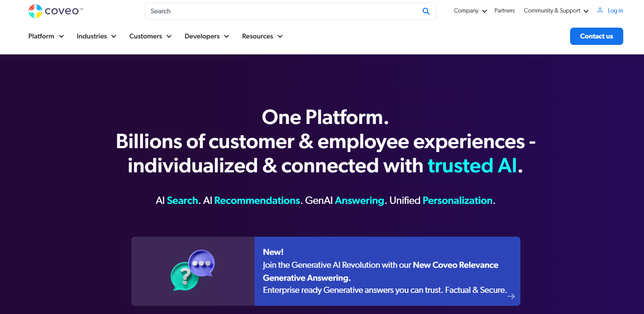Click the Personalization link
This screenshot has width=644, height=314.
point(457,200)
